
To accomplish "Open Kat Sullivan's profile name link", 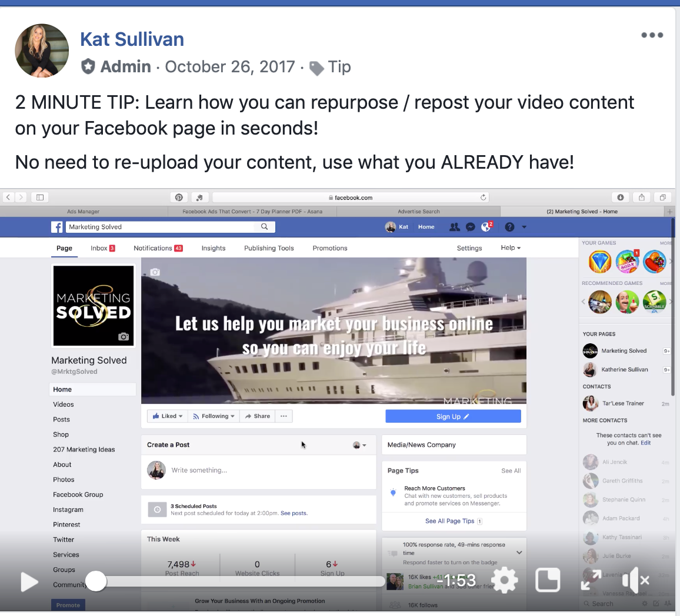I will (x=132, y=39).
